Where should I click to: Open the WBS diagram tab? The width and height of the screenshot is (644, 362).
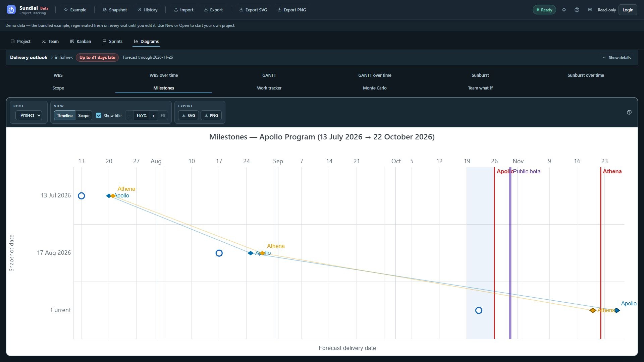58,75
